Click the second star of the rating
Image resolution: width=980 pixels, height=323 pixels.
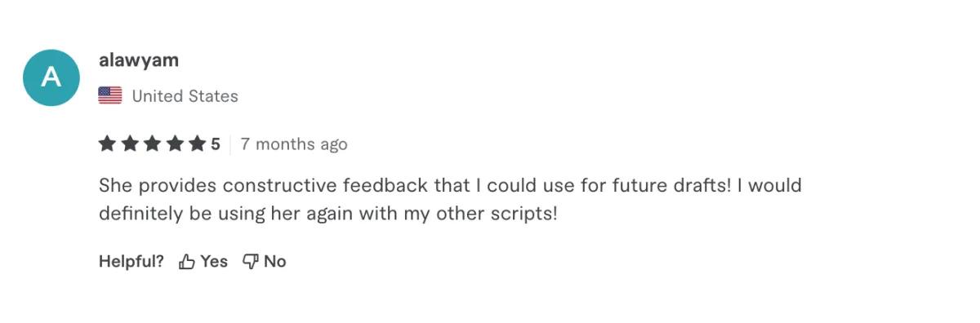(130, 144)
